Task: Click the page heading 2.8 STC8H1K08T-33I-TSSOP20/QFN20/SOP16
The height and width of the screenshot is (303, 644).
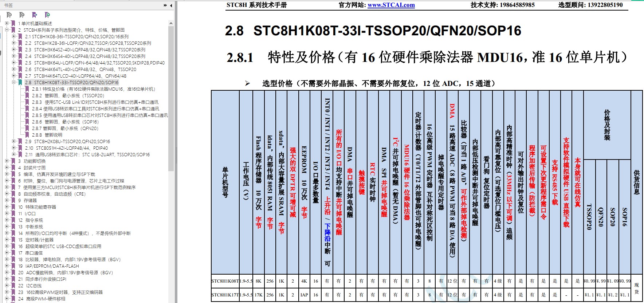Action: tap(373, 31)
